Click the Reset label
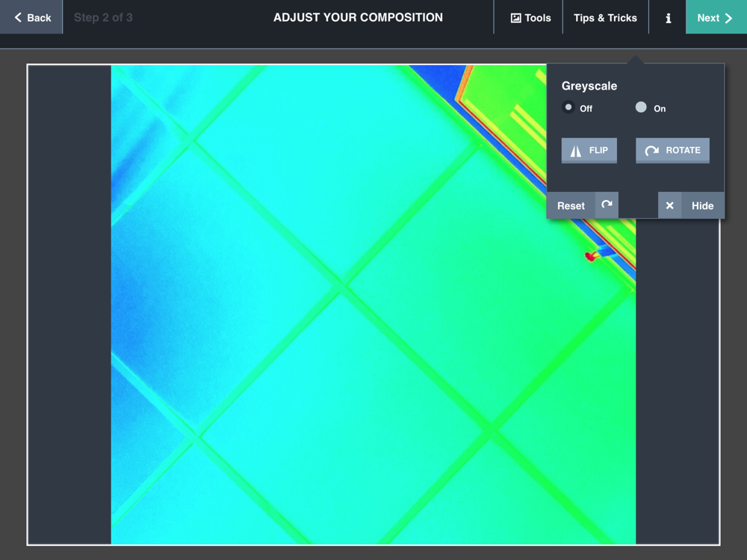This screenshot has height=560, width=747. [x=571, y=206]
